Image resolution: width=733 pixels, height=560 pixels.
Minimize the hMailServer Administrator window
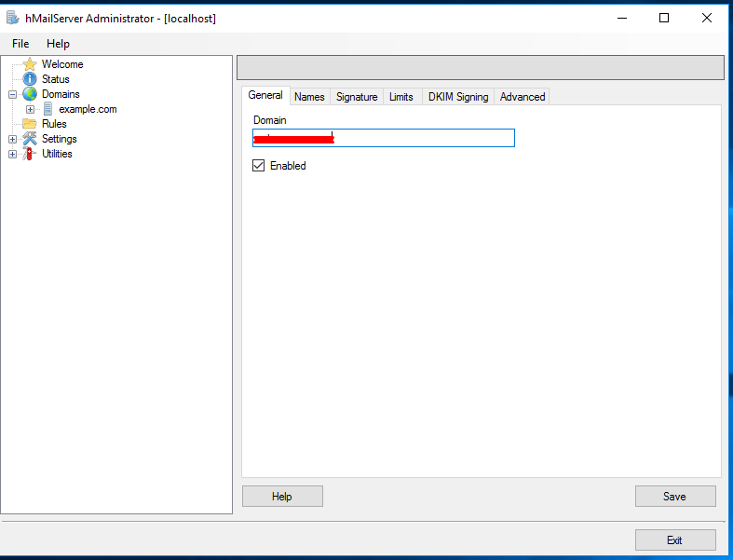pyautogui.click(x=622, y=19)
